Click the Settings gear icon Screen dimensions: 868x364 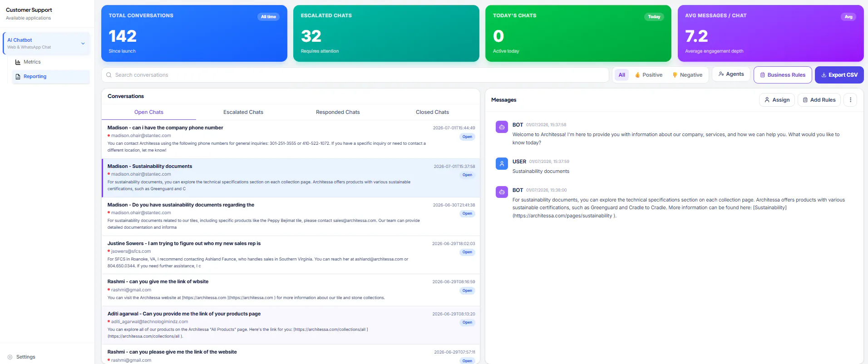10,357
